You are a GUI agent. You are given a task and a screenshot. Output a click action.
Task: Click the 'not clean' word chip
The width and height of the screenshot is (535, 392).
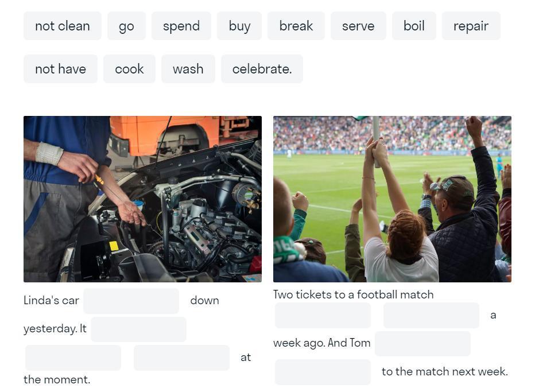point(62,26)
